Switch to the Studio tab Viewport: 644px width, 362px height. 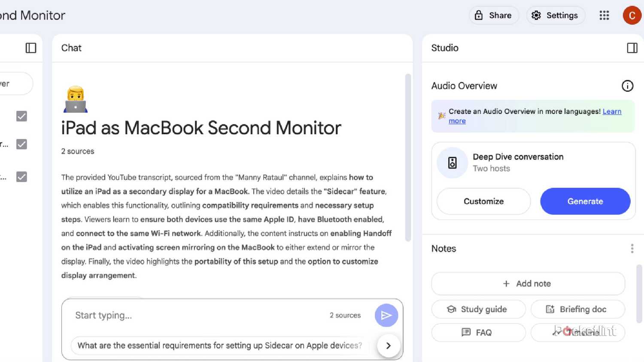click(444, 48)
